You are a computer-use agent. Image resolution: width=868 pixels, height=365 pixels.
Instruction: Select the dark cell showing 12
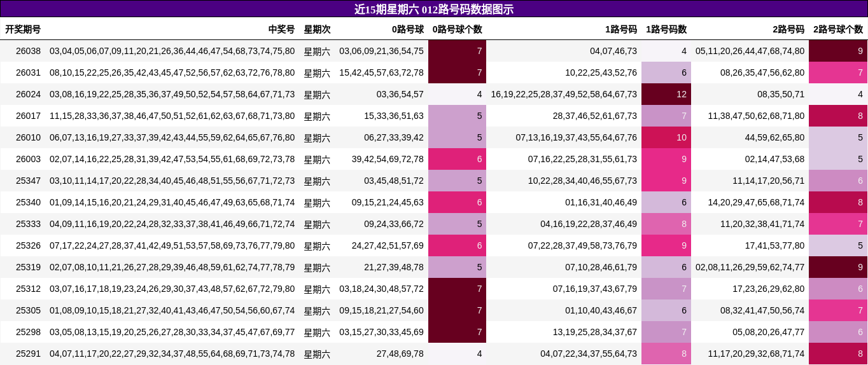(x=666, y=94)
